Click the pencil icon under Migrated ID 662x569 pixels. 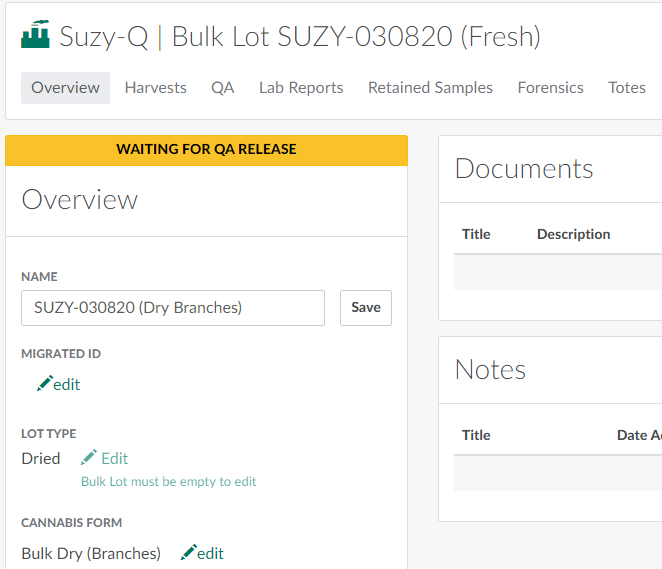tap(45, 384)
